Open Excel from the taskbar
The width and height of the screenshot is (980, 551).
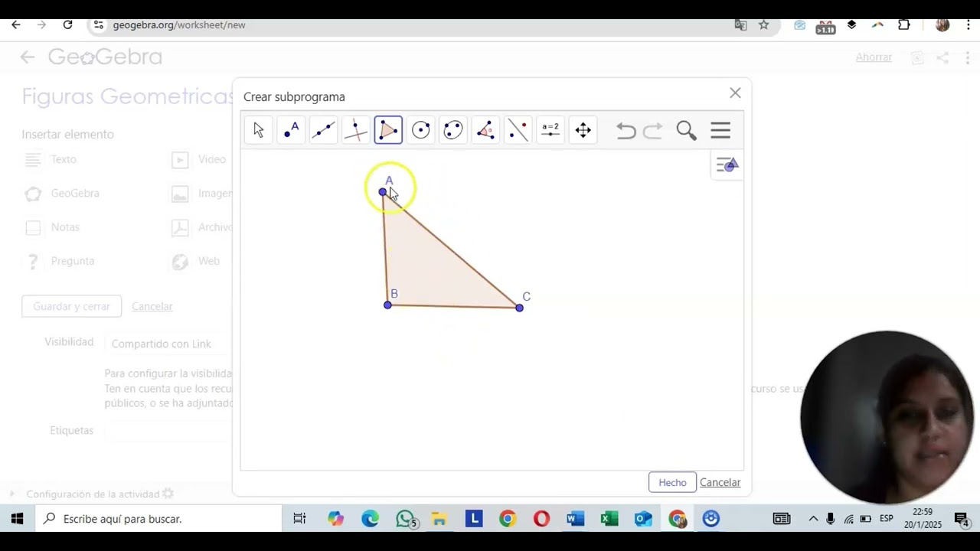coord(609,519)
